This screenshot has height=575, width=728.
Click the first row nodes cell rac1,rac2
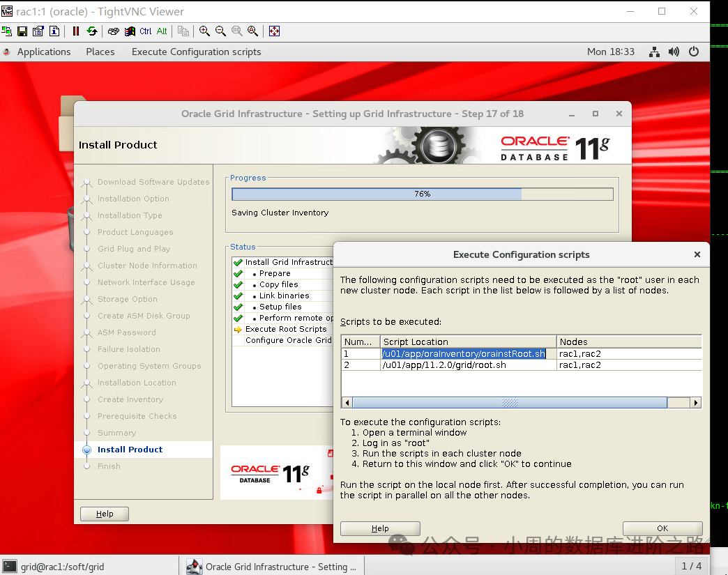[629, 353]
